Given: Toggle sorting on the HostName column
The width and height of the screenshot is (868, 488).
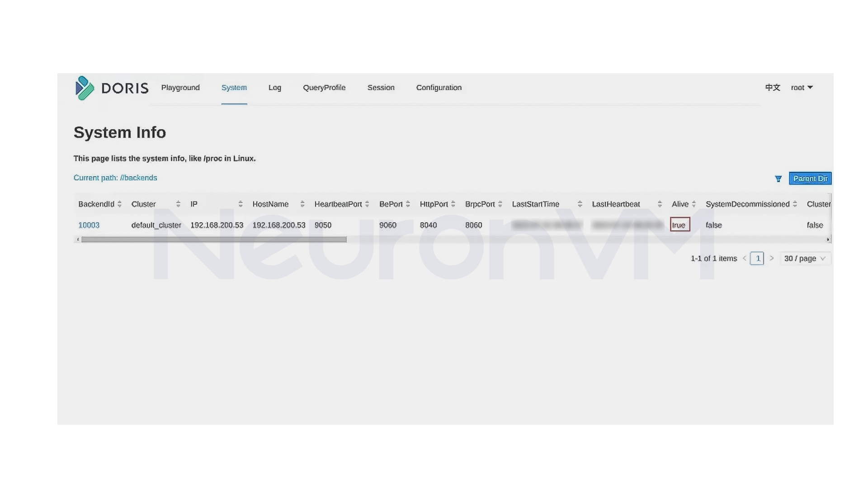Looking at the screenshot, I should pyautogui.click(x=302, y=204).
